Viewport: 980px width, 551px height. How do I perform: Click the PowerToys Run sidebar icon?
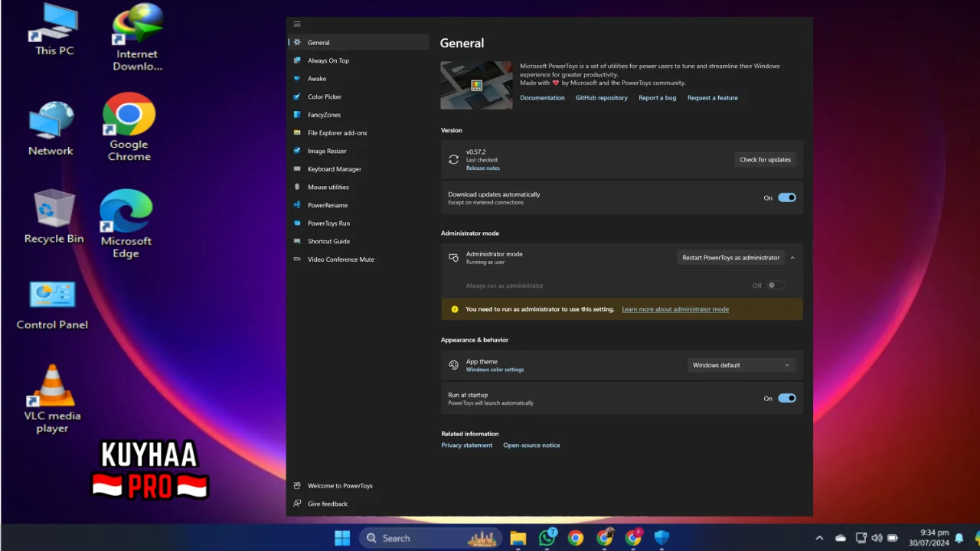(x=297, y=223)
